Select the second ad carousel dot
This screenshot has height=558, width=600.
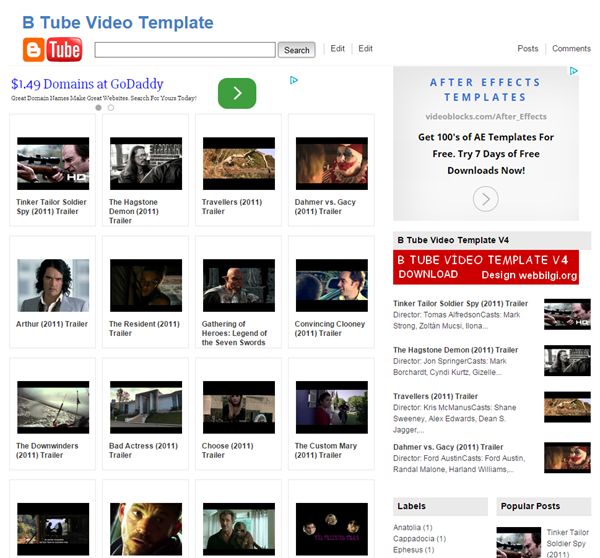(111, 108)
